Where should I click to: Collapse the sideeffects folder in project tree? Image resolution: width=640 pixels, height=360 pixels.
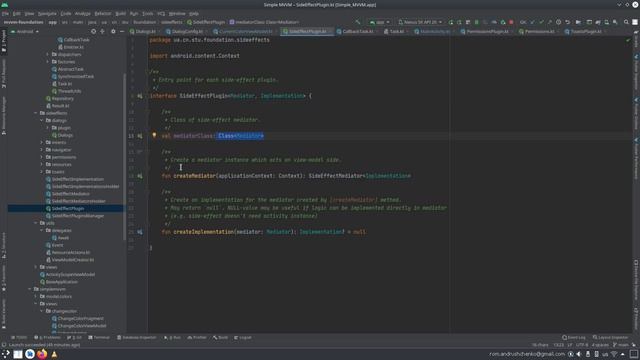[x=36, y=113]
